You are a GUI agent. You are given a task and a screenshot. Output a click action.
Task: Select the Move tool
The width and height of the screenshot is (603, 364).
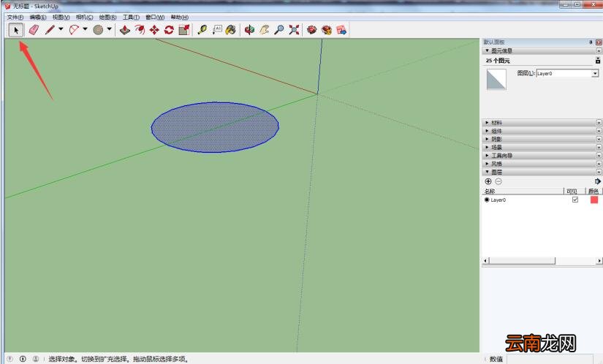pyautogui.click(x=154, y=30)
